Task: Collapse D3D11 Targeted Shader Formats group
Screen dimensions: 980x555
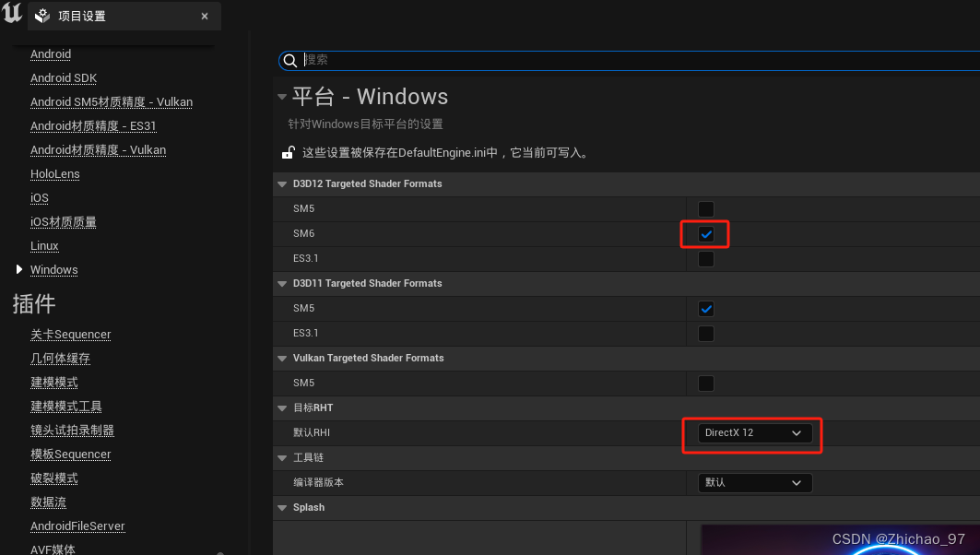Action: coord(282,283)
